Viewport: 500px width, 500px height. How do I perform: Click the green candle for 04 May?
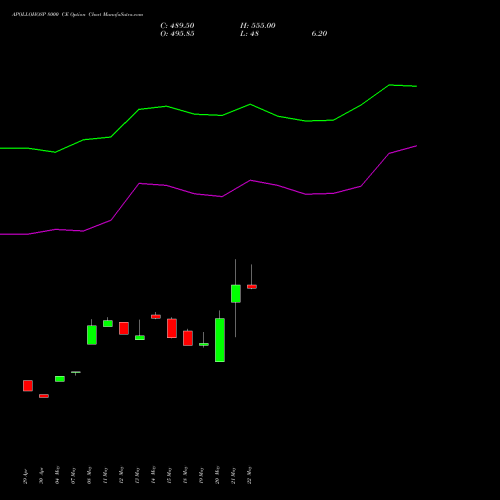pyautogui.click(x=60, y=379)
